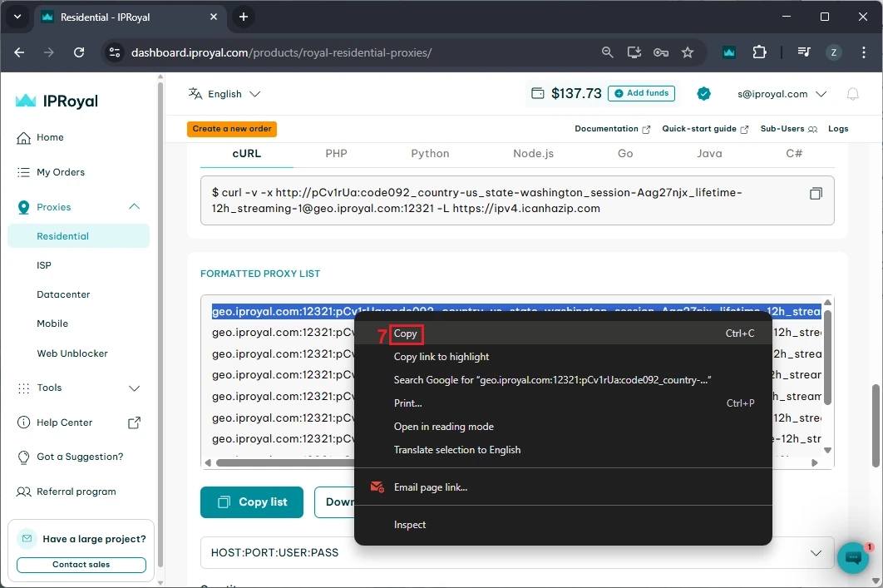Bookmark this page with the star icon
The image size is (883, 588).
688,52
